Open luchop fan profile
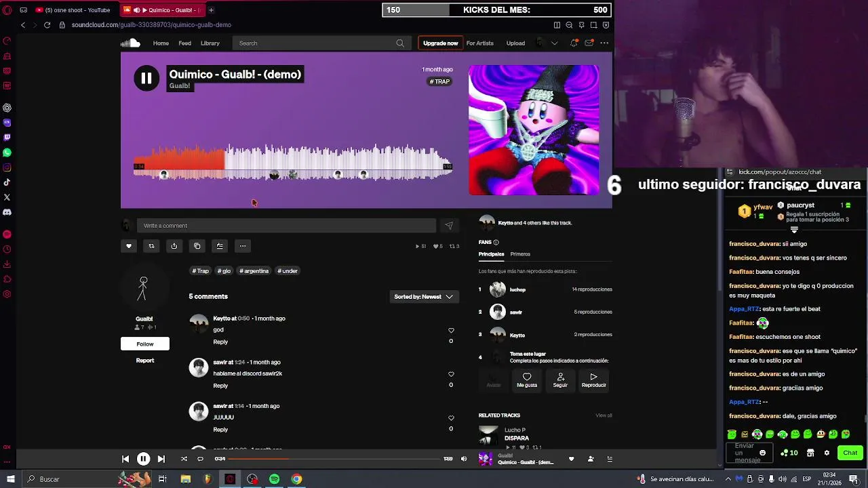 coord(517,289)
